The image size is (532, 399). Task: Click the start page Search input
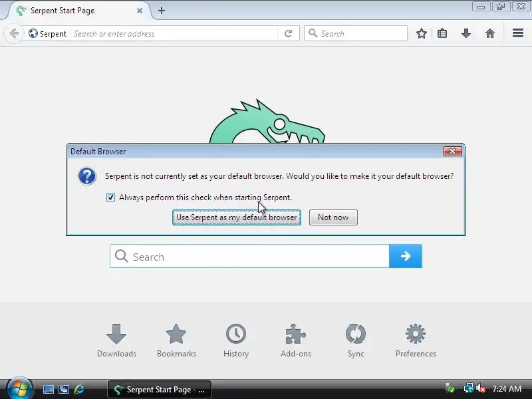[249, 256]
